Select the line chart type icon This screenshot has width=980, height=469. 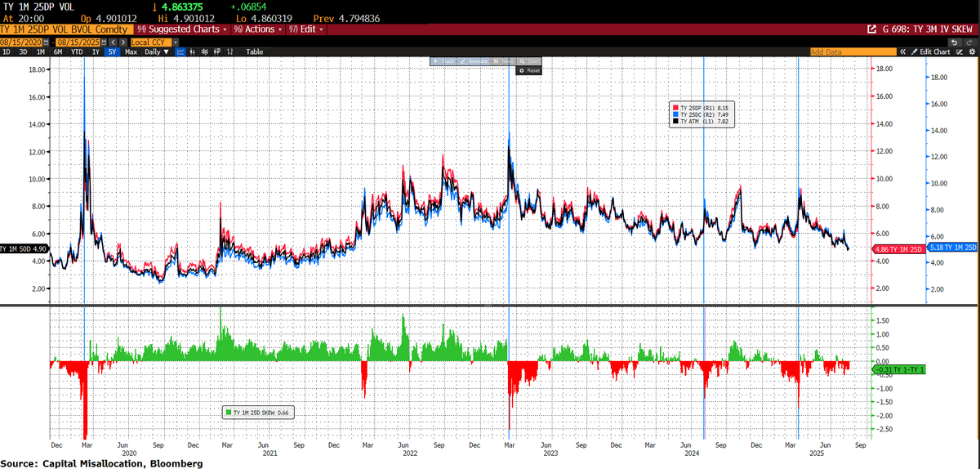click(x=180, y=51)
